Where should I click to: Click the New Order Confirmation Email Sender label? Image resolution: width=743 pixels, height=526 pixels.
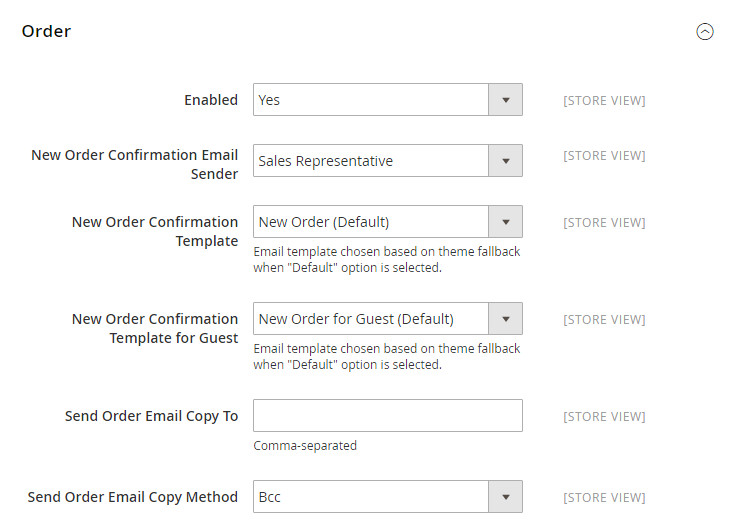[135, 164]
